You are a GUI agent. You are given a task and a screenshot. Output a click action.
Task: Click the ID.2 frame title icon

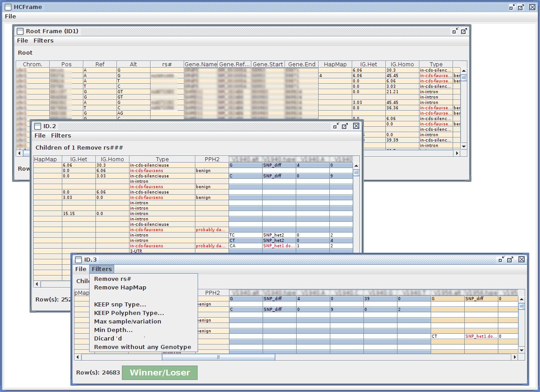(x=38, y=126)
